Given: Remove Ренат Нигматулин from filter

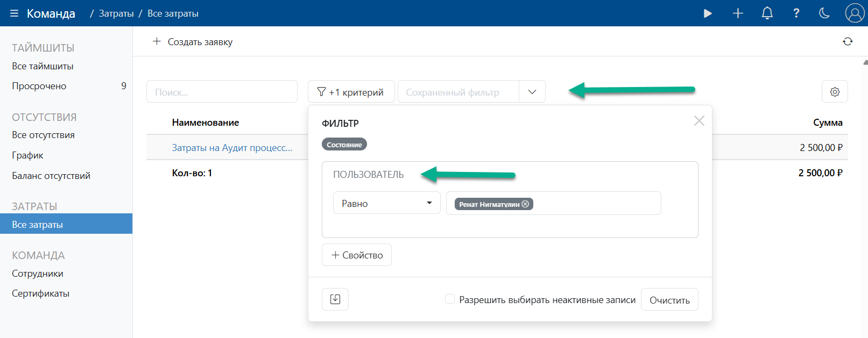Looking at the screenshot, I should coord(525,204).
